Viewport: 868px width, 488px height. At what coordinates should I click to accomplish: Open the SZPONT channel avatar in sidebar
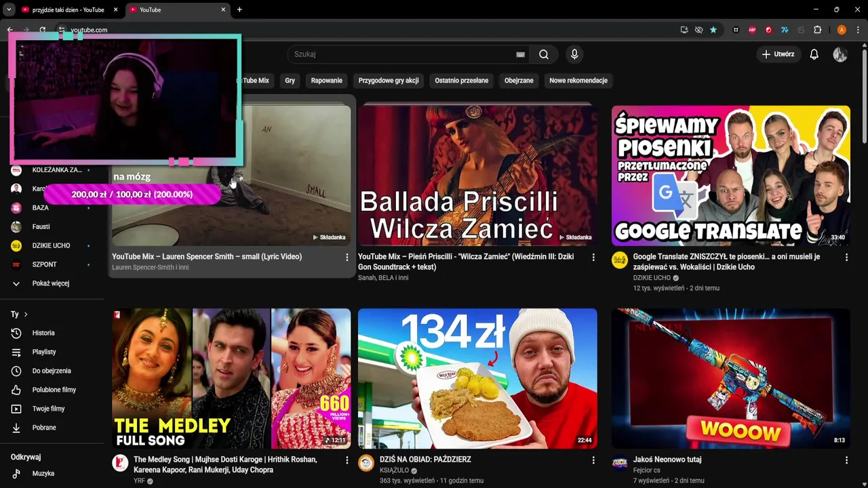coord(16,264)
